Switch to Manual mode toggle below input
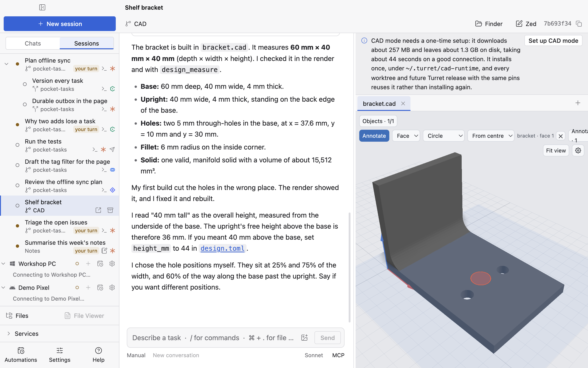 [136, 355]
